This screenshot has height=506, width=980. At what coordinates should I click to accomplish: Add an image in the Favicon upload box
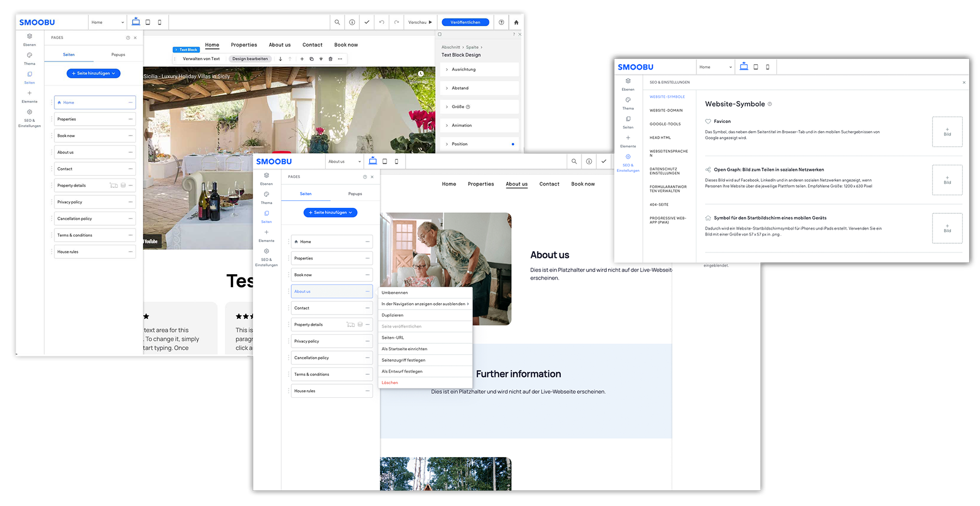point(947,132)
